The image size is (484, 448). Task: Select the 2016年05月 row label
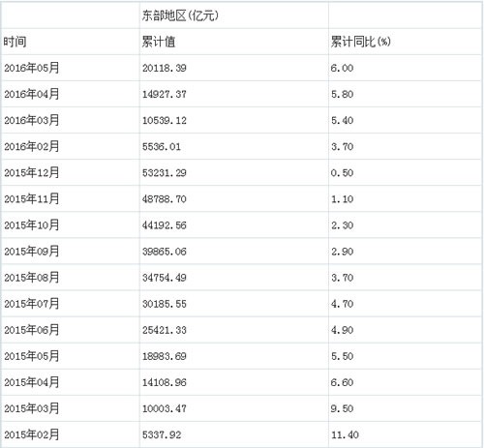pos(32,68)
